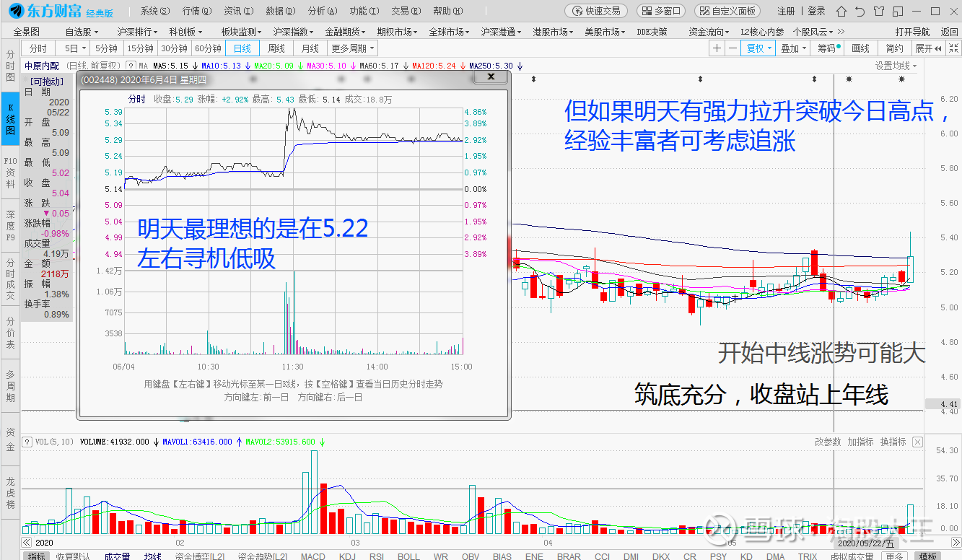Click the 登录 login link

816,11
